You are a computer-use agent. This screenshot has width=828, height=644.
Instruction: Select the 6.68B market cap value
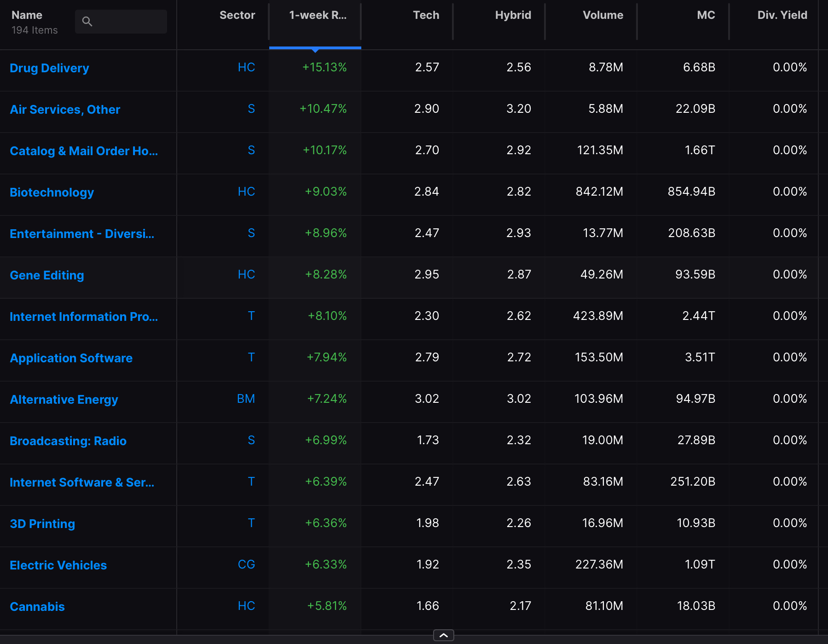(x=699, y=67)
